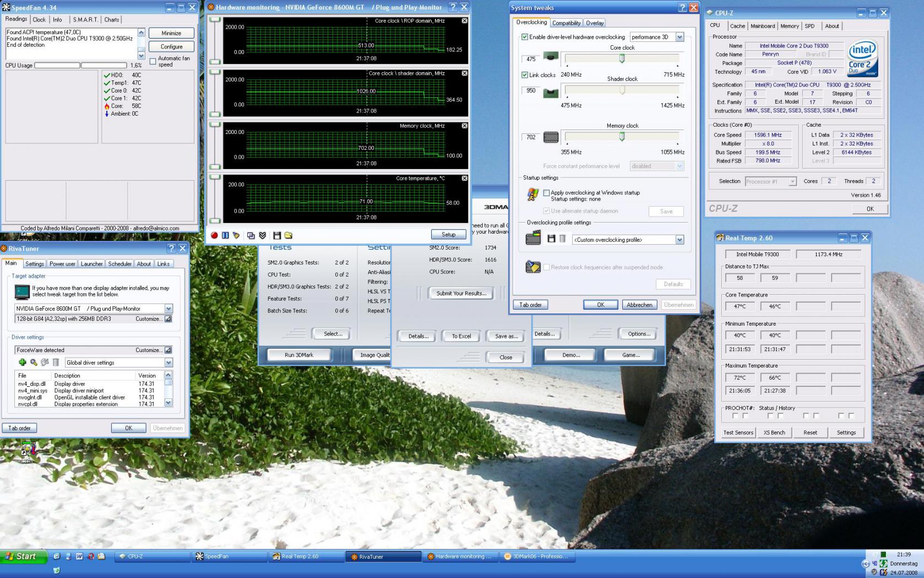The image size is (924, 578).
Task: Click the monitor icon in Target adapter
Action: [x=22, y=291]
